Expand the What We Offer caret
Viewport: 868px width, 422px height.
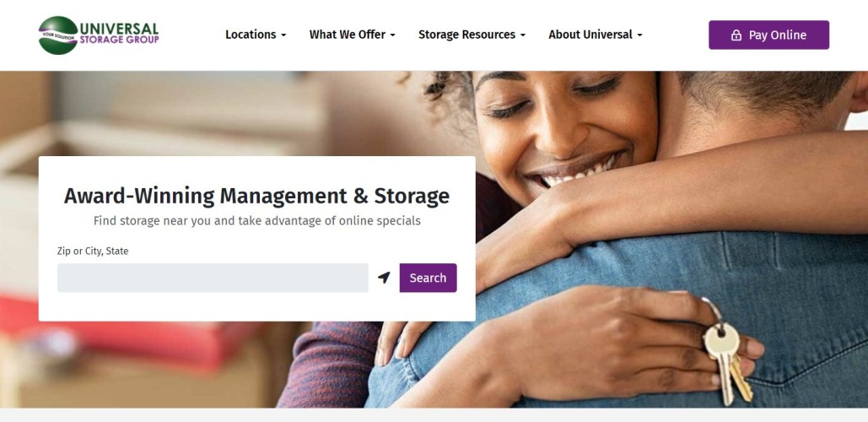[392, 35]
